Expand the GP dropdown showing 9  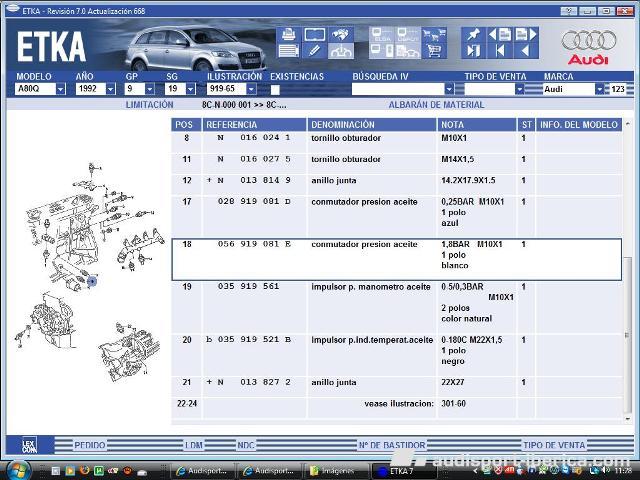coord(150,89)
